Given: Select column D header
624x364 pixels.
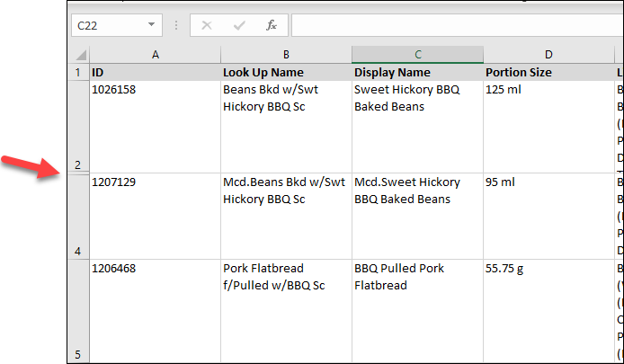Looking at the screenshot, I should (548, 55).
